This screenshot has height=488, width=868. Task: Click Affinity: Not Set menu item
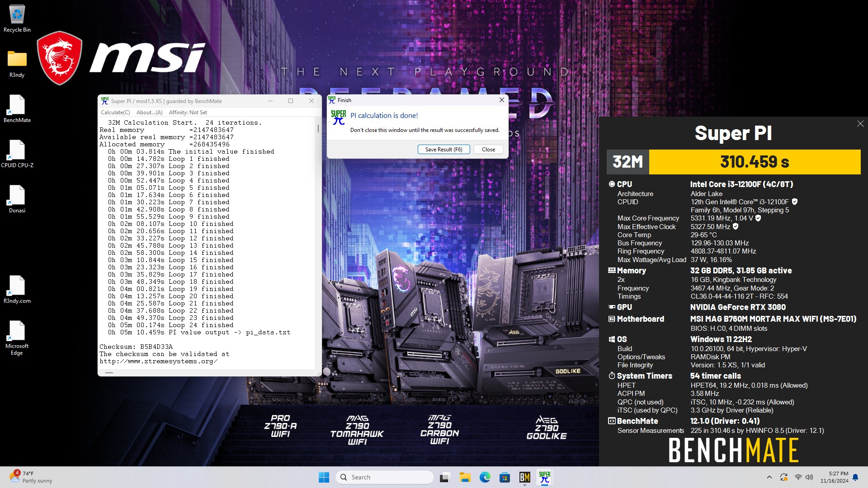[x=188, y=113]
